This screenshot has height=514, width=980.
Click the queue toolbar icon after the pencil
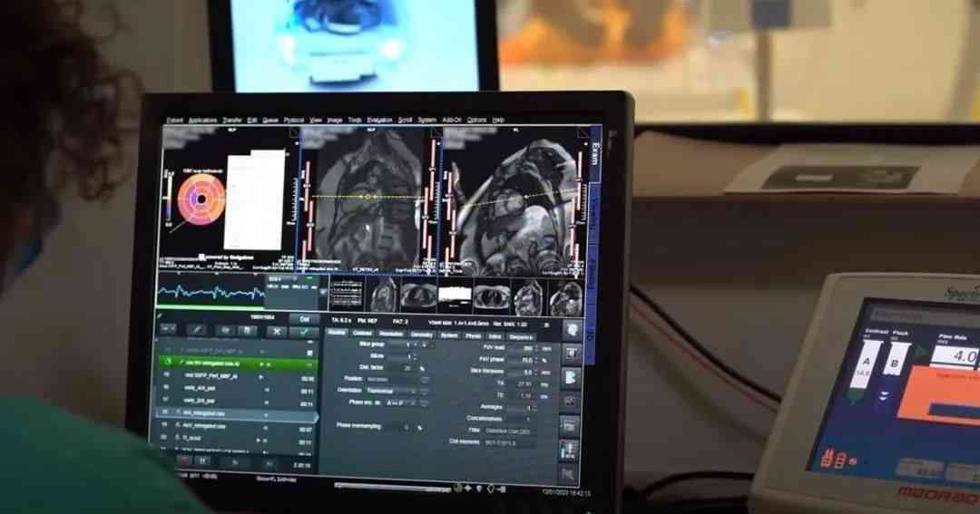point(225,330)
